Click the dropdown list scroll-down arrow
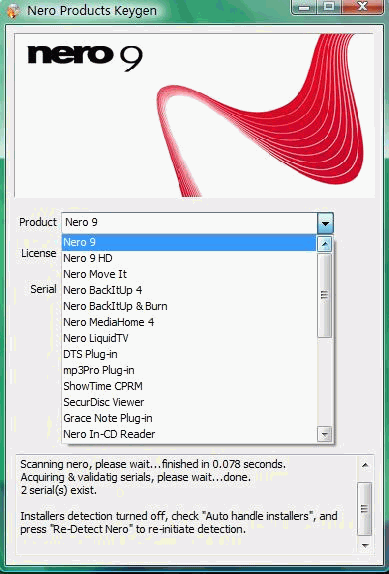This screenshot has width=389, height=574. [x=325, y=435]
